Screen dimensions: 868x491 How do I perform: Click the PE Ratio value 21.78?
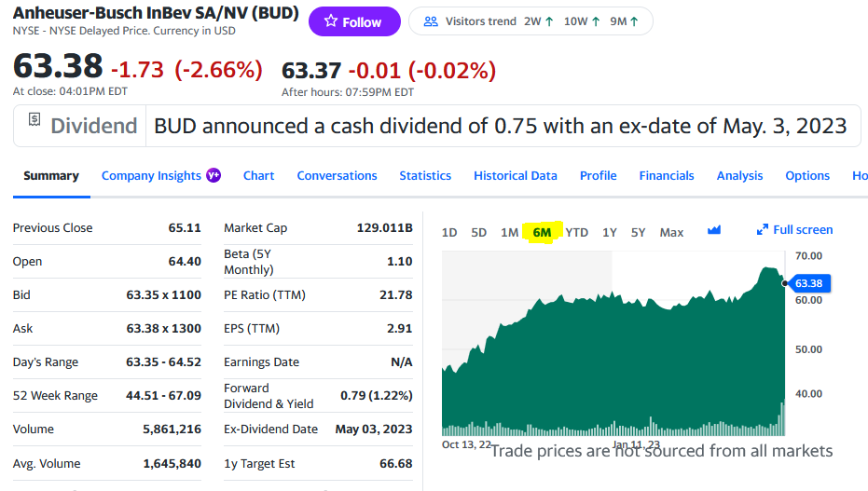tap(396, 294)
